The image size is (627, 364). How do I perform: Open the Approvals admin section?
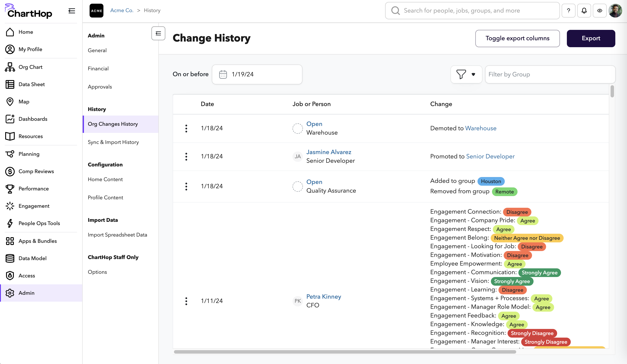(x=100, y=87)
